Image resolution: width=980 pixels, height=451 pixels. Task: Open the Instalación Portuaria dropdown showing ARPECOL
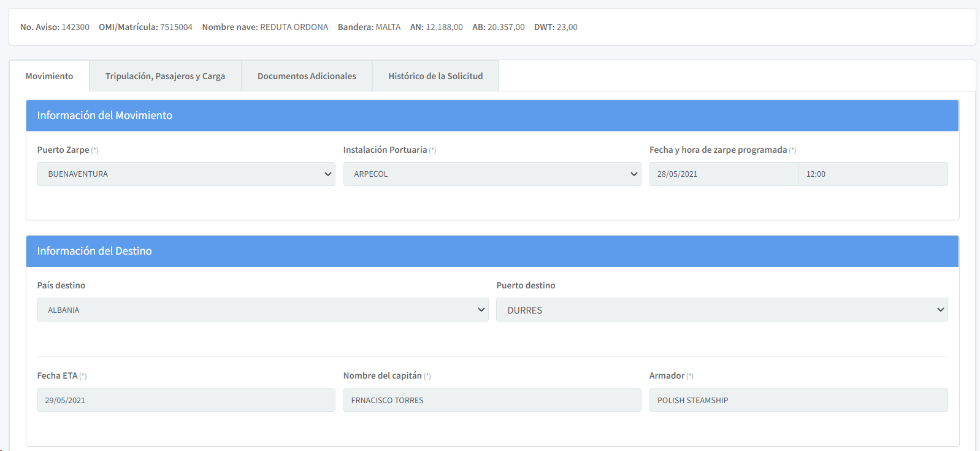coord(492,174)
